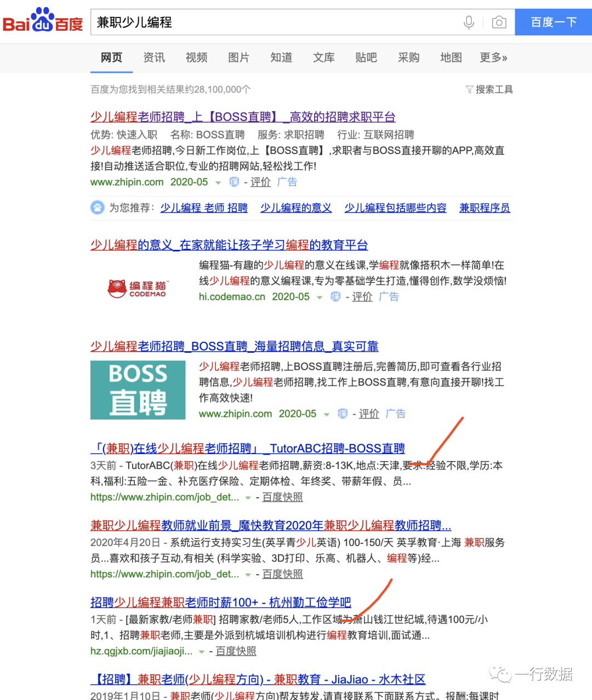Expand dropdown arrow after hi.codemao.cn 2020-05

(x=320, y=297)
